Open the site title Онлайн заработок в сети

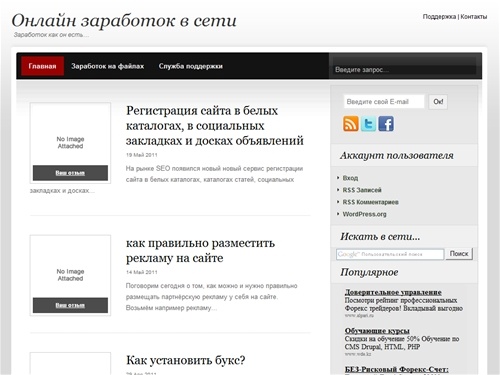[x=124, y=20]
